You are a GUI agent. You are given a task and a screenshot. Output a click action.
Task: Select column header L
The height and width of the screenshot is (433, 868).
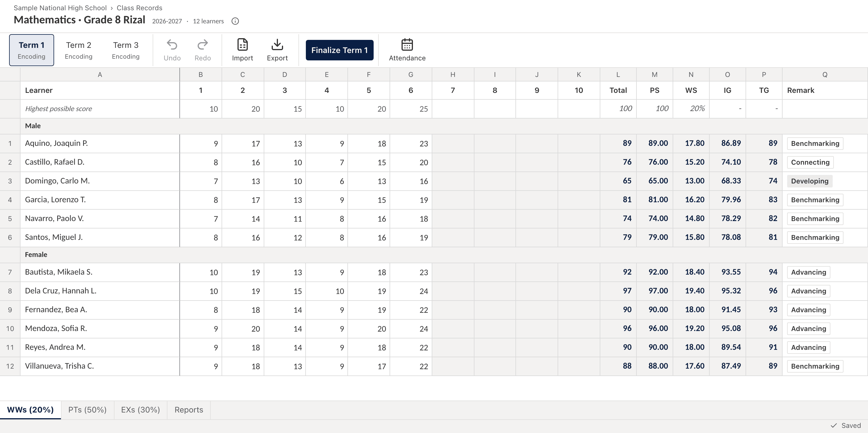point(618,74)
